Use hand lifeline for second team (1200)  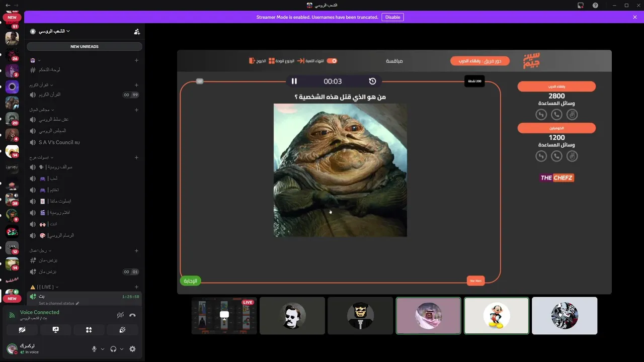click(x=572, y=156)
